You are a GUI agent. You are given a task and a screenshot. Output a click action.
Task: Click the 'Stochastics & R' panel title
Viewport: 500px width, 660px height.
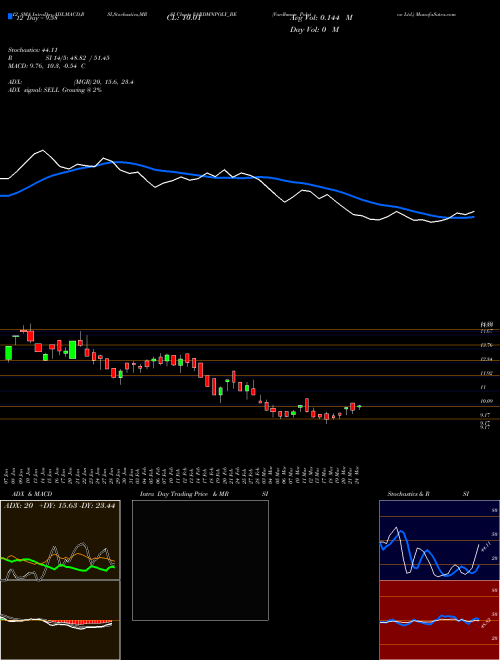(x=409, y=494)
